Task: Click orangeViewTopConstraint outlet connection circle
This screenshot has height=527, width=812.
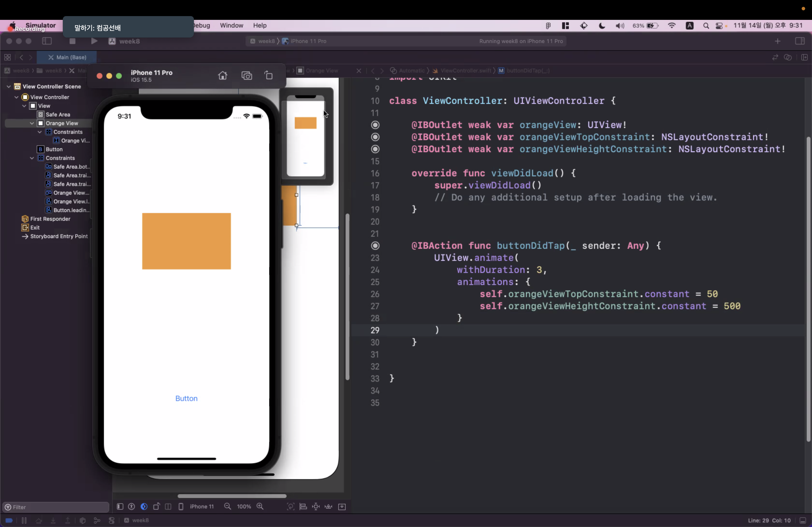Action: 375,137
